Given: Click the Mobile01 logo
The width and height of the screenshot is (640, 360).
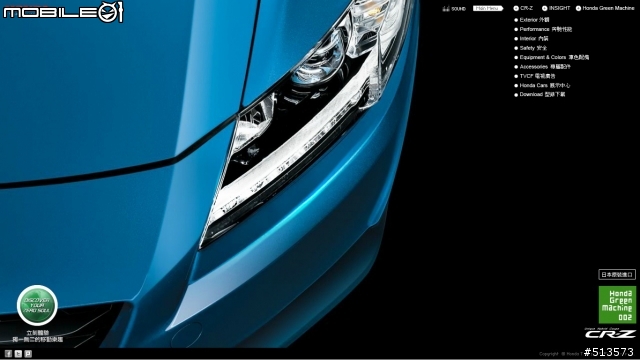Looking at the screenshot, I should click(63, 12).
